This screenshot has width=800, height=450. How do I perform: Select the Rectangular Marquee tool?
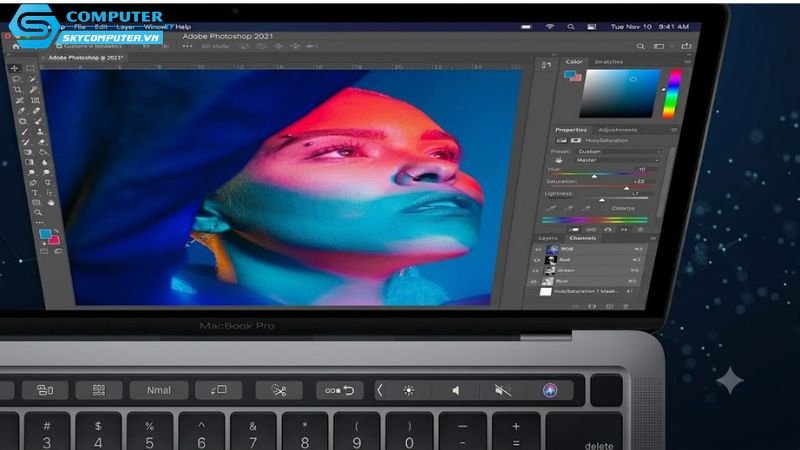point(30,68)
